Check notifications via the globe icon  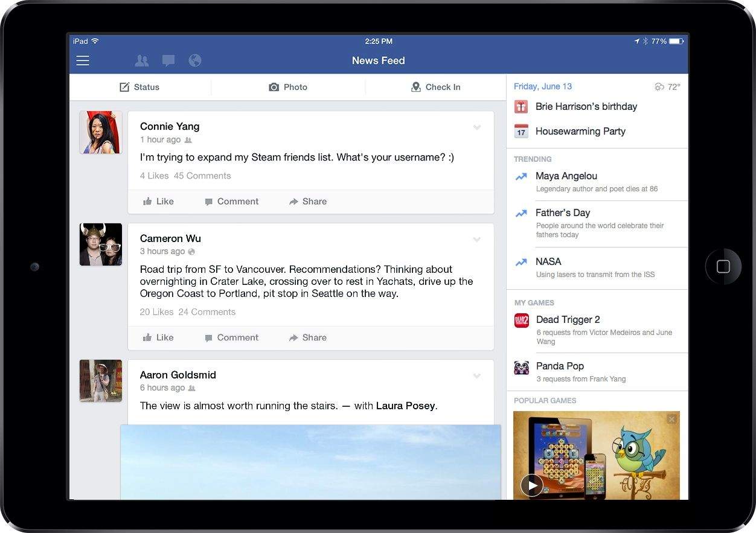[194, 60]
